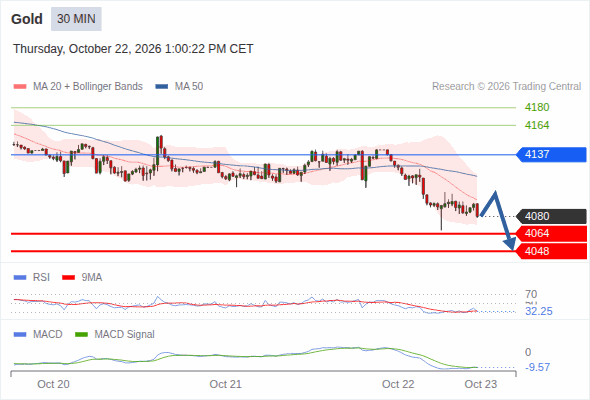Screen dimensions: 590x400
Task: Select the MA 50 legend label
Action: tap(189, 87)
